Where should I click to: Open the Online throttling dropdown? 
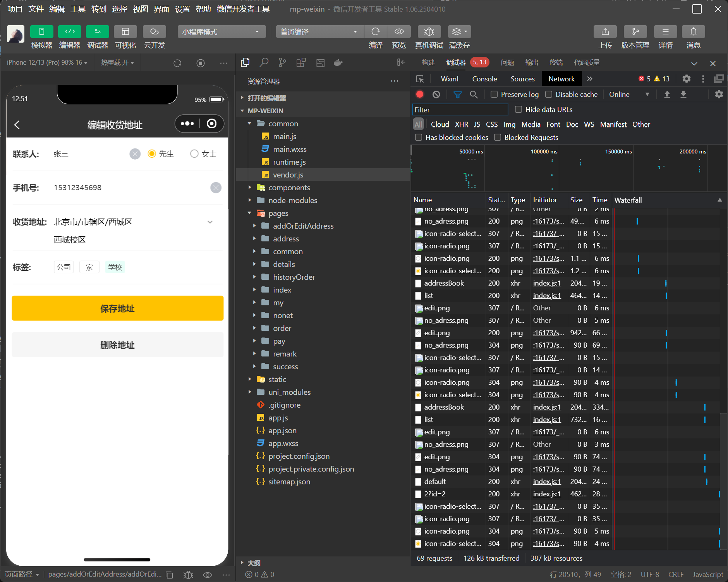point(629,95)
